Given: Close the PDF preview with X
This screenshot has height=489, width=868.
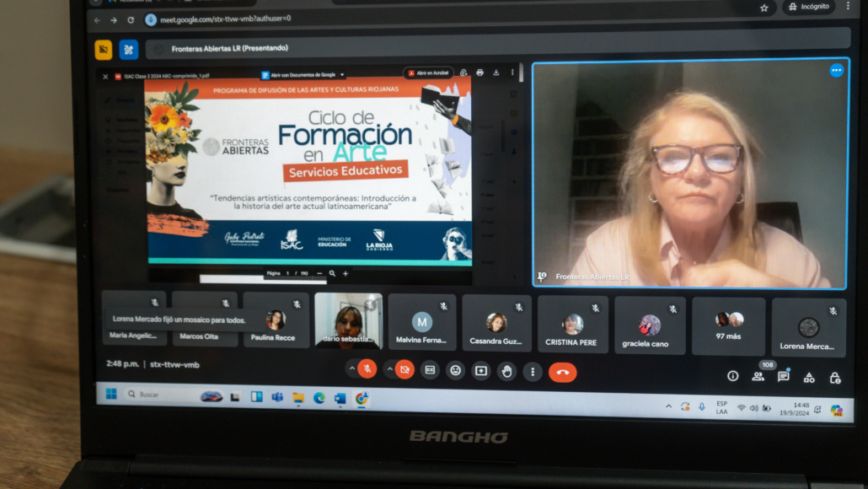Looking at the screenshot, I should point(105,77).
